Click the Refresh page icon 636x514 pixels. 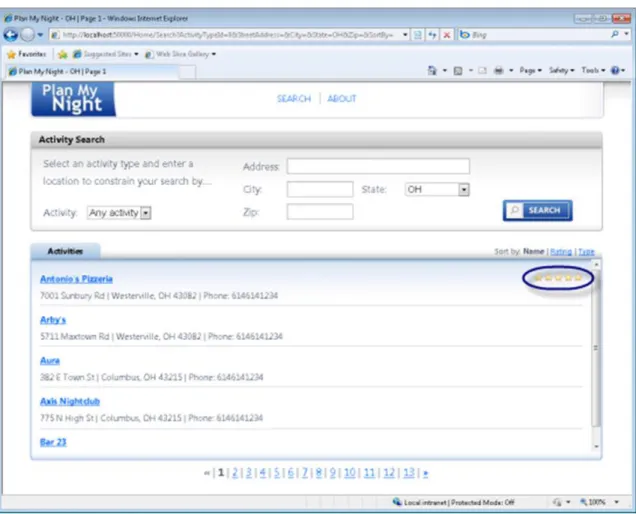432,35
